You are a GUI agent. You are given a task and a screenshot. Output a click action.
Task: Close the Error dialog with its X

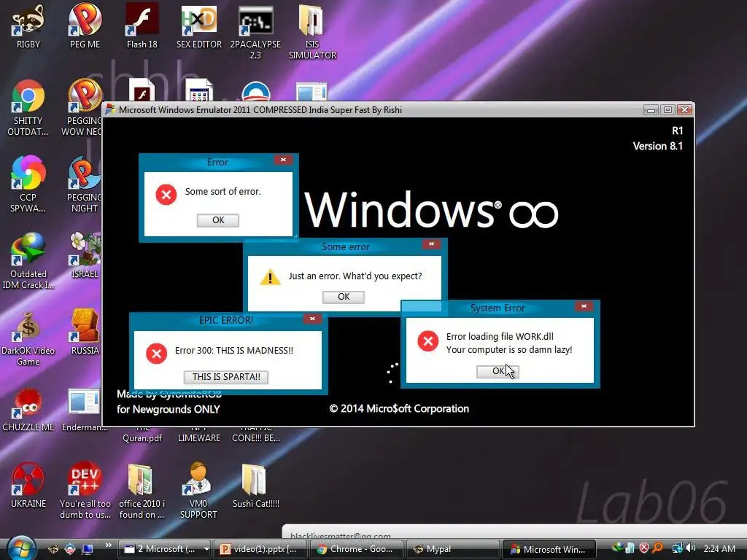pyautogui.click(x=283, y=160)
